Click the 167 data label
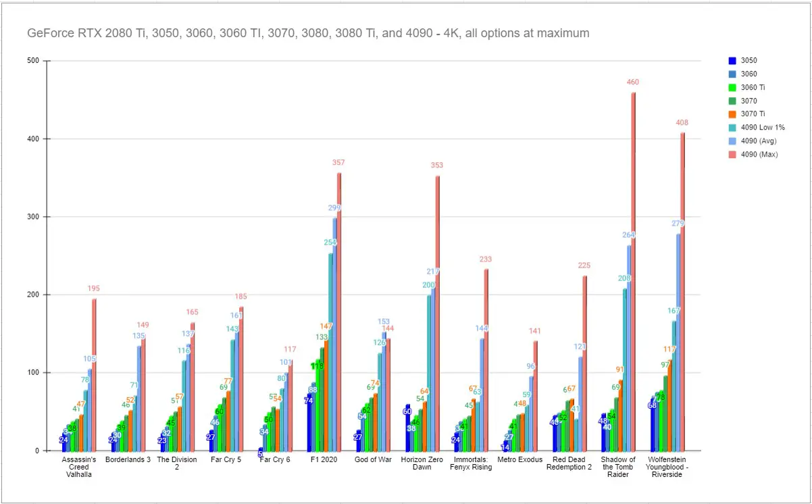Viewport: 812px width, 504px height. click(674, 311)
